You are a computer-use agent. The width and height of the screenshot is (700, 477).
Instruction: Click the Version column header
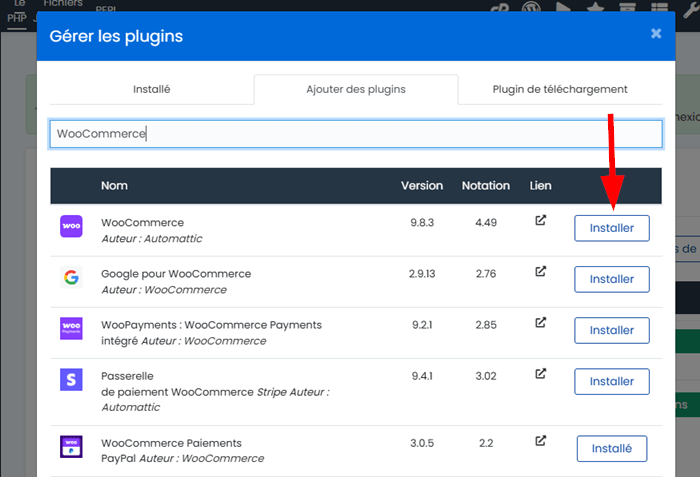pyautogui.click(x=422, y=186)
